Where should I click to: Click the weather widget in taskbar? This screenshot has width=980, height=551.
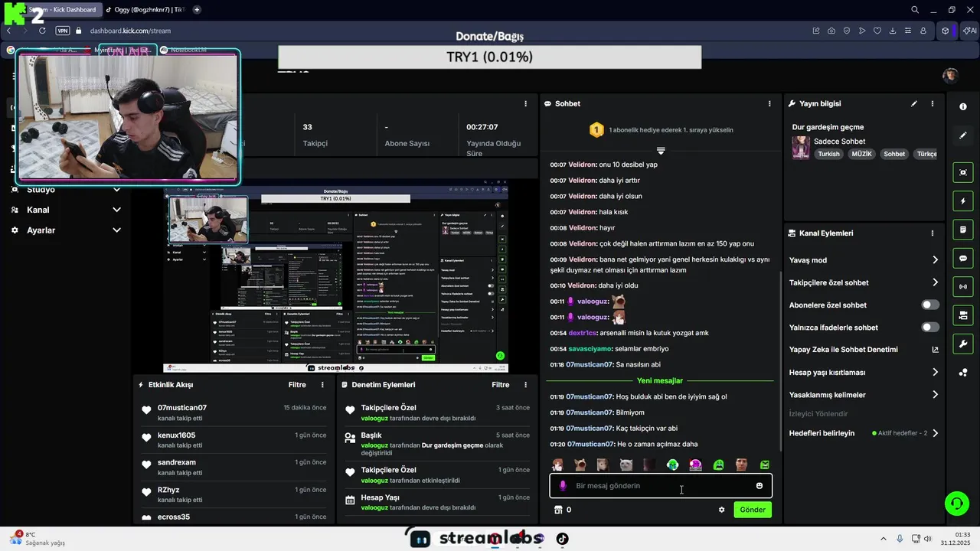pos(38,538)
